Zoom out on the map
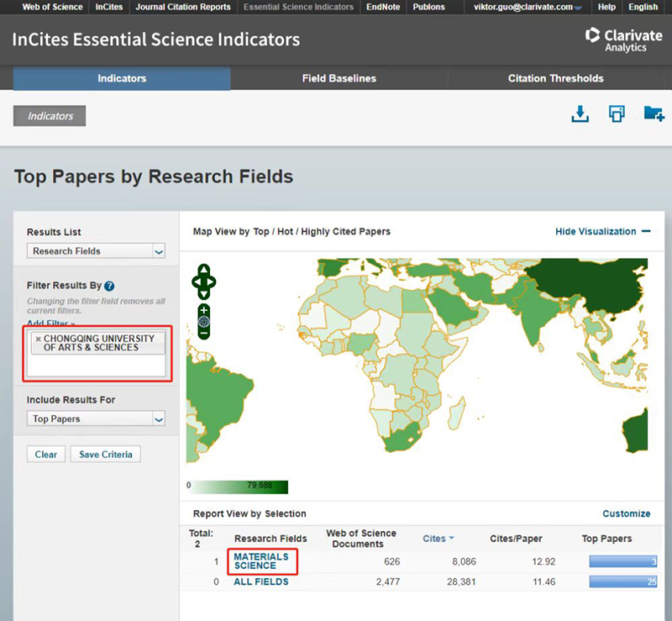Screen dimensions: 672x621 204,333
